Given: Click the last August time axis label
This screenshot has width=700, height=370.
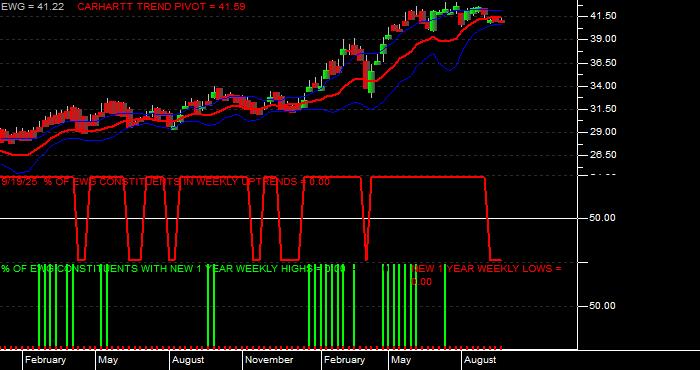Looking at the screenshot, I should (480, 360).
